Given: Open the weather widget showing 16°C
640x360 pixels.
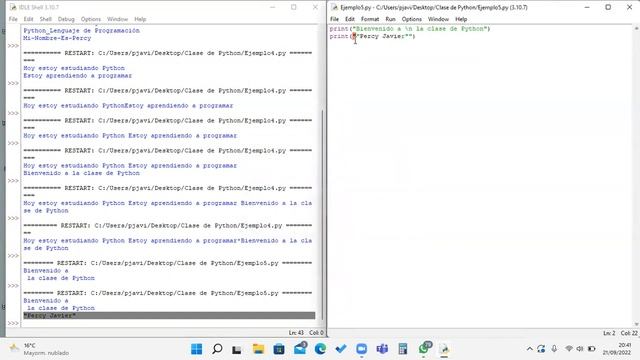Looking at the screenshot, I should 39,349.
